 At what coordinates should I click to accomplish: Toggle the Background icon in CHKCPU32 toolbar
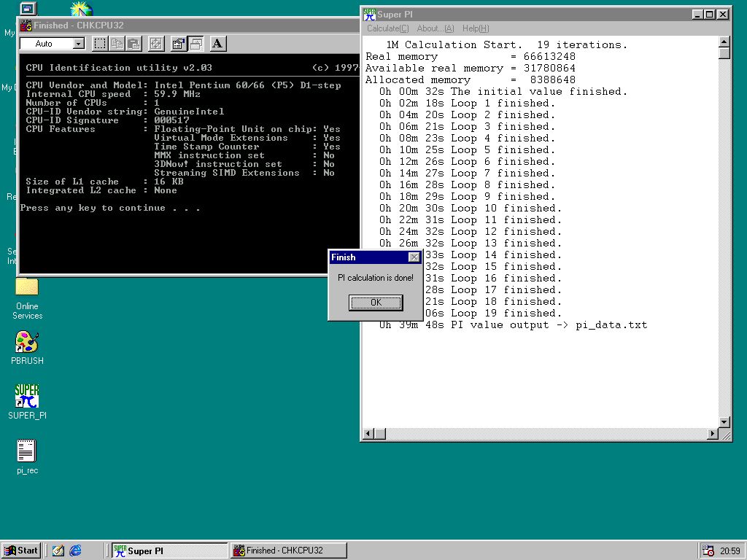coord(196,44)
